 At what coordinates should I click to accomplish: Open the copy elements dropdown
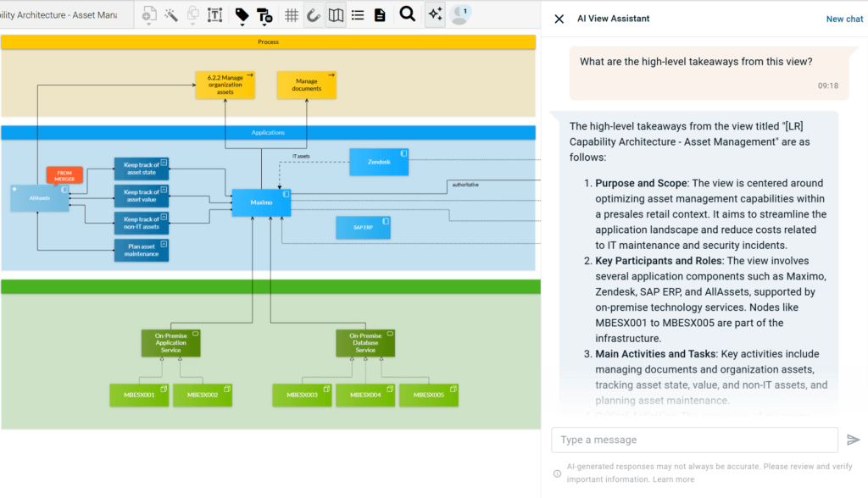point(192,15)
